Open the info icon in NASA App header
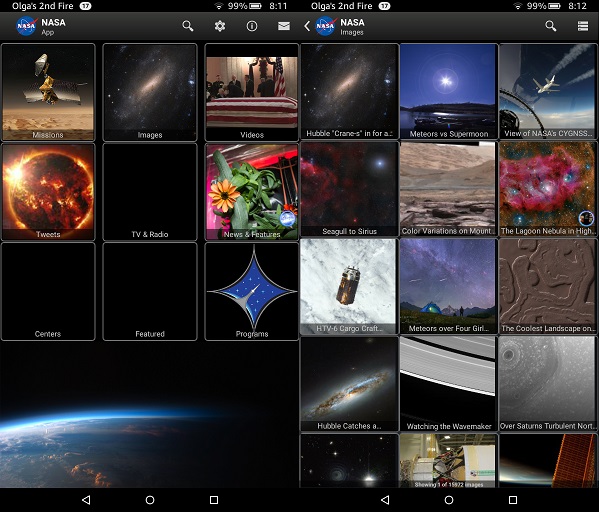Image resolution: width=600 pixels, height=512 pixels. tap(252, 26)
